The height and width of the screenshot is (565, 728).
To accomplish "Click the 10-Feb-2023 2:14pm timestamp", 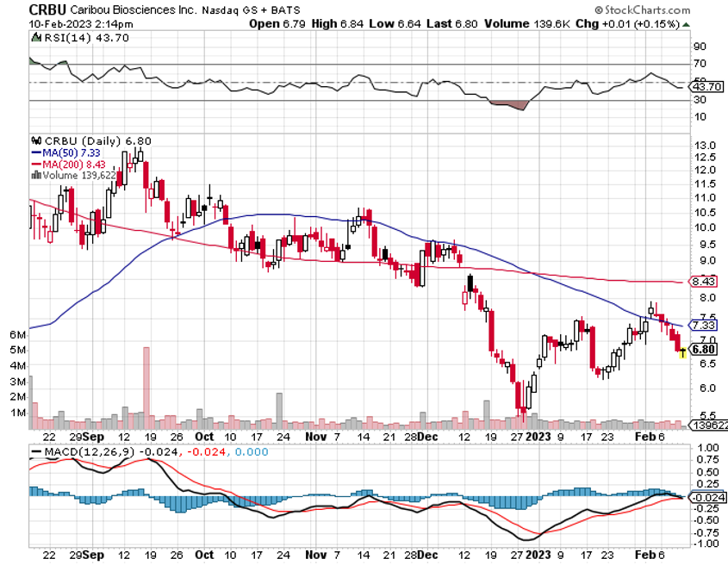I will (x=81, y=24).
